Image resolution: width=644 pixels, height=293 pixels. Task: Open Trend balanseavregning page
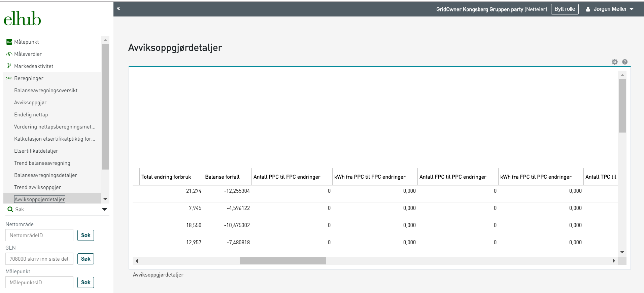pos(42,163)
